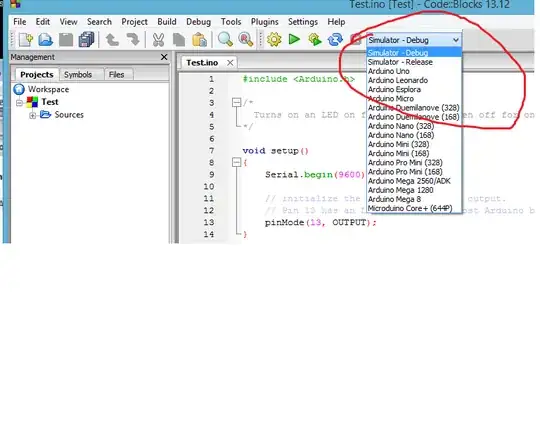Collapse the Test project tree node
Screen dimensions: 540x432
[20, 103]
